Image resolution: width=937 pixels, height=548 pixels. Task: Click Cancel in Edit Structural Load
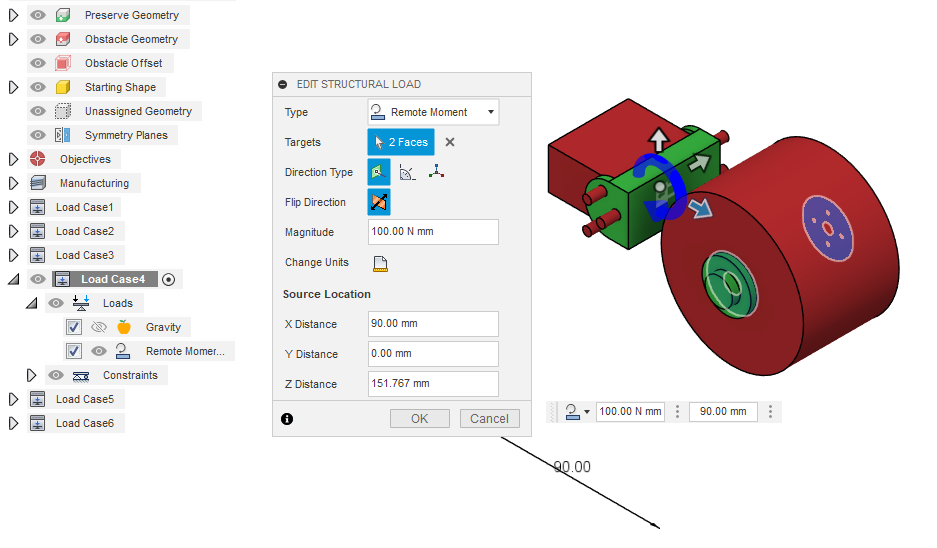pyautogui.click(x=489, y=418)
